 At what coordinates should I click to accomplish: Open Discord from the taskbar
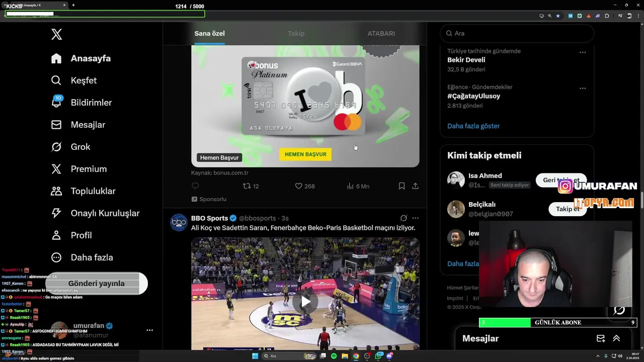pos(389,356)
